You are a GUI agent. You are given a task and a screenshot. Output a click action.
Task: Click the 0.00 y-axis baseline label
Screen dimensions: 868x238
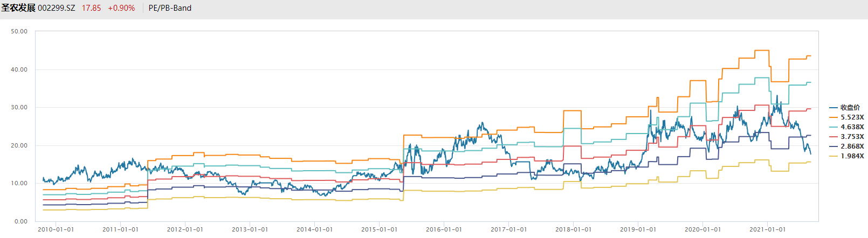click(x=21, y=221)
